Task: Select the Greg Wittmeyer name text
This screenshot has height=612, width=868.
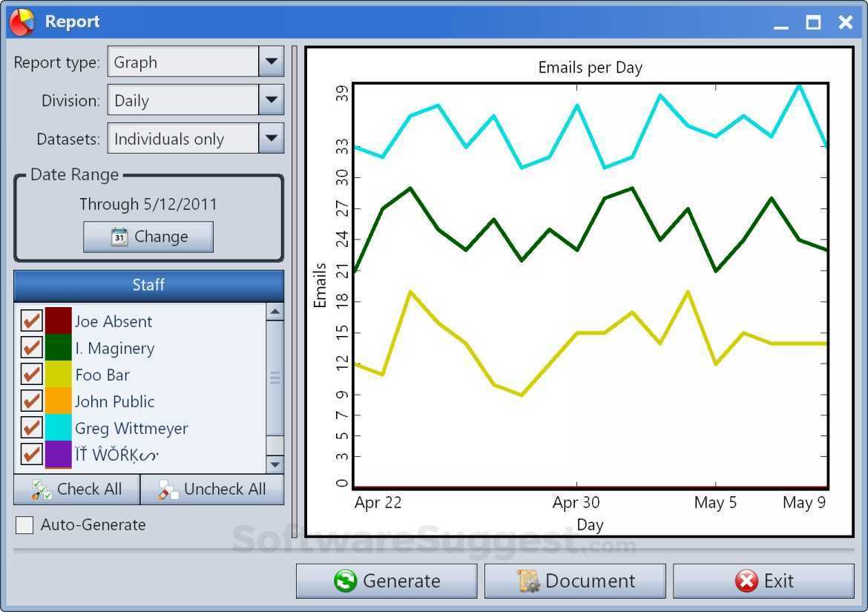Action: point(132,428)
